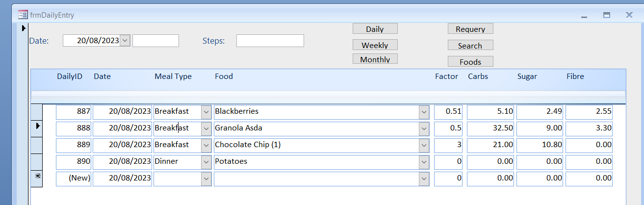Screen dimensions: 644x205
Task: Close the frmDailyEntry form
Action: click(629, 15)
